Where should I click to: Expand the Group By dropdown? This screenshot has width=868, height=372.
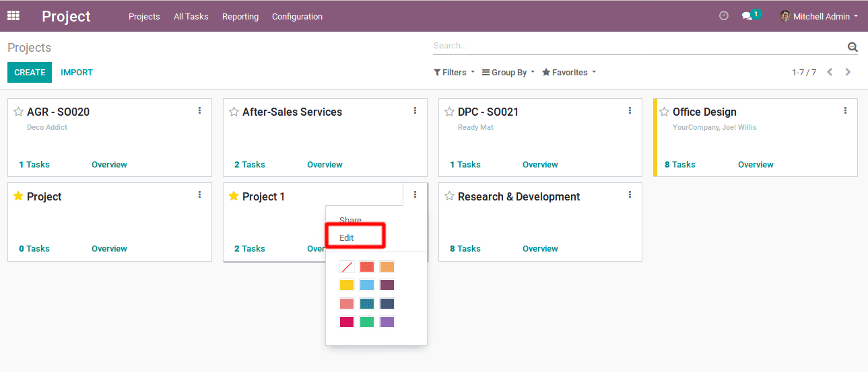click(508, 72)
